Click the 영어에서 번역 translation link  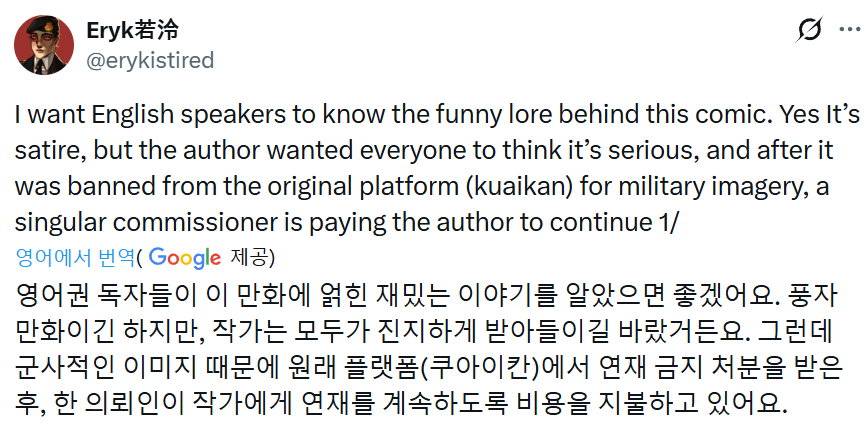pos(74,257)
